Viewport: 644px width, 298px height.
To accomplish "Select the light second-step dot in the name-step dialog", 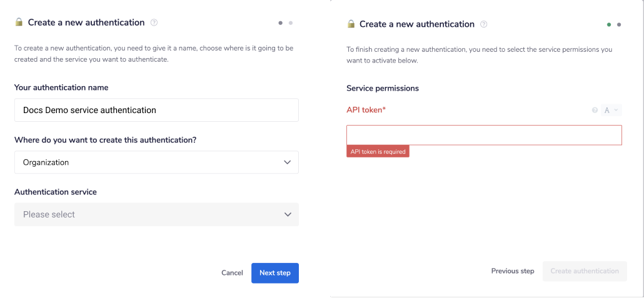I will 291,23.
